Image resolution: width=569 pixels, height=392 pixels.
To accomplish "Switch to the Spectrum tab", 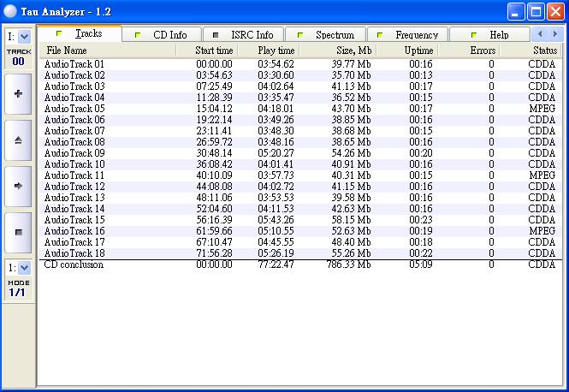I will click(326, 35).
